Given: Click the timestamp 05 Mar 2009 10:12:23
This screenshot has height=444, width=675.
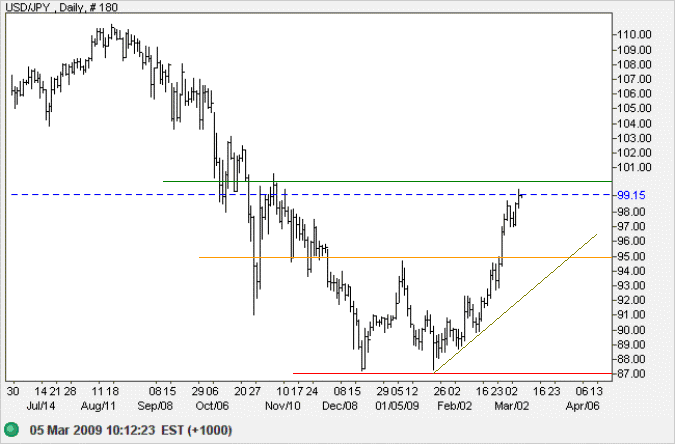Looking at the screenshot, I should [x=93, y=430].
